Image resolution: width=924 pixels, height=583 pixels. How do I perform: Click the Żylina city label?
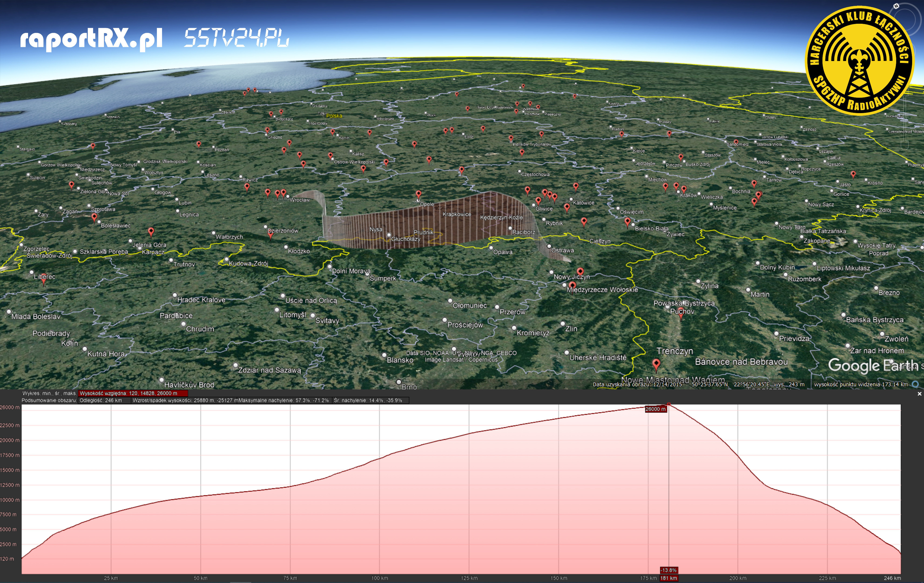coord(710,286)
